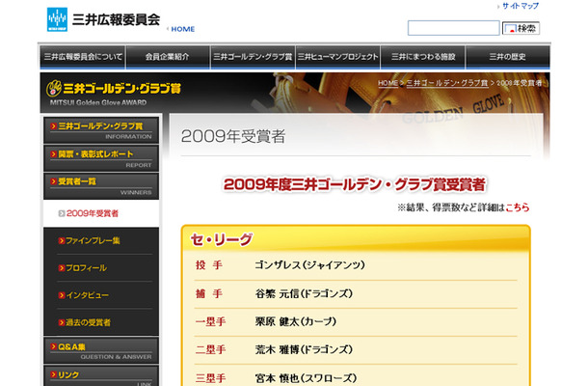Image resolution: width=588 pixels, height=386 pixels.
Task: Open the 三井ゴールデン・グラブ賞 nav menu
Action: pyautogui.click(x=253, y=57)
